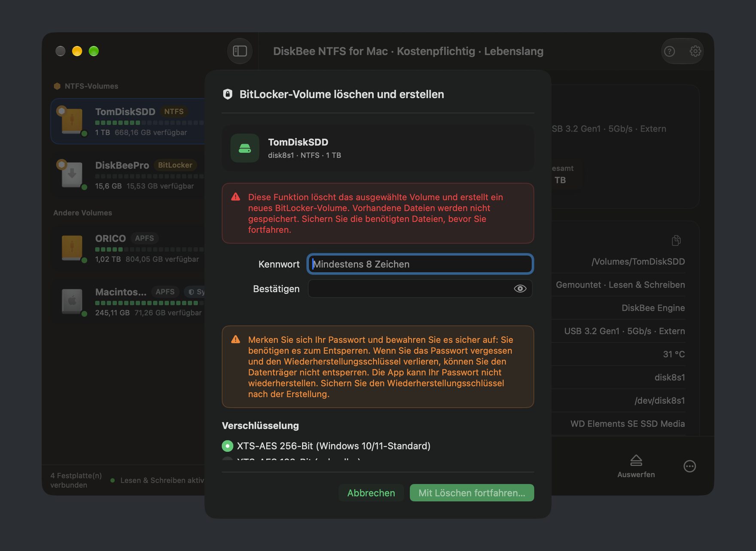756x551 pixels.
Task: Select the DiskBeePro BitLocker volume
Action: click(x=128, y=175)
